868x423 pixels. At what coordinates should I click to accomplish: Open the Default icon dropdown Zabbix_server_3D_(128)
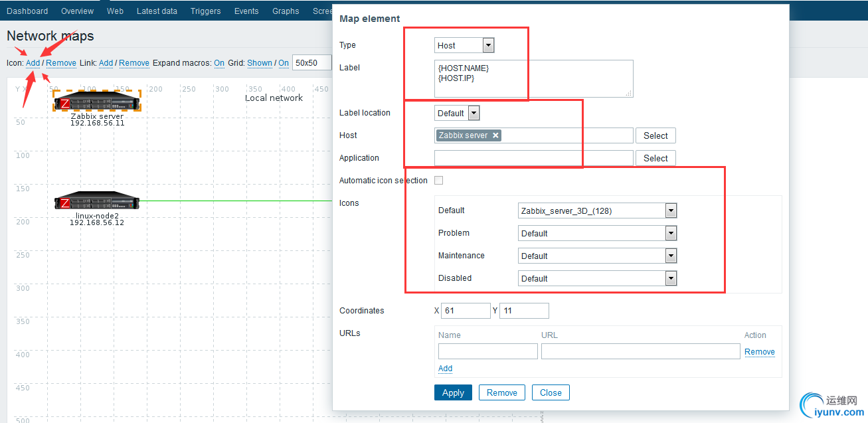597,211
